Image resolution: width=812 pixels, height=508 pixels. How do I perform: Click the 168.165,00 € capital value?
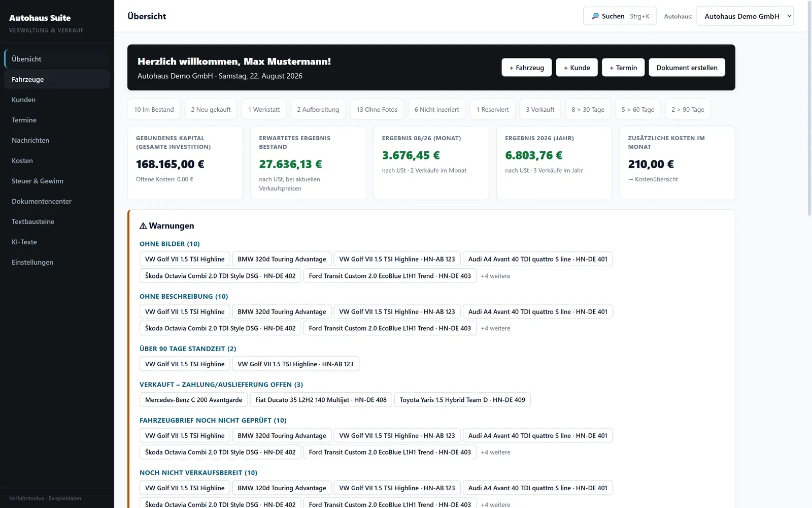pyautogui.click(x=170, y=164)
